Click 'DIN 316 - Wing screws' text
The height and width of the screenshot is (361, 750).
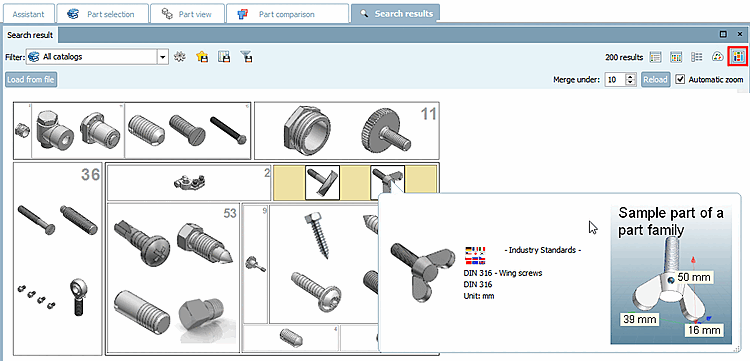[x=503, y=273]
